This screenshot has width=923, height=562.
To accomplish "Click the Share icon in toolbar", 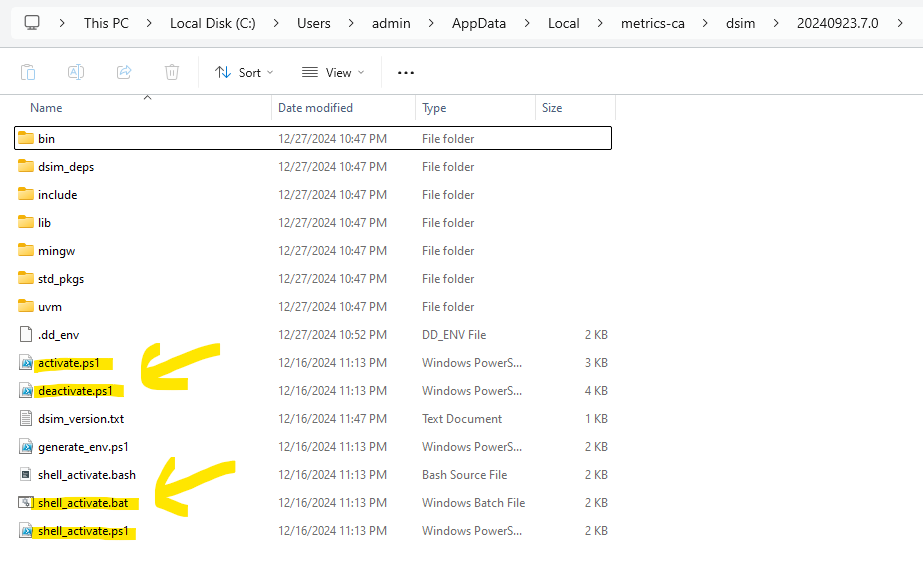I will click(124, 72).
